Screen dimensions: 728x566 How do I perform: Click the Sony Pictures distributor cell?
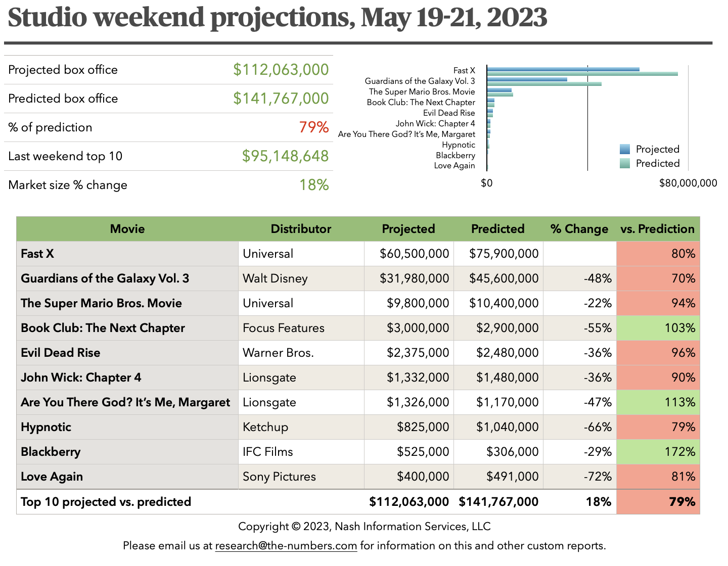coord(279,477)
